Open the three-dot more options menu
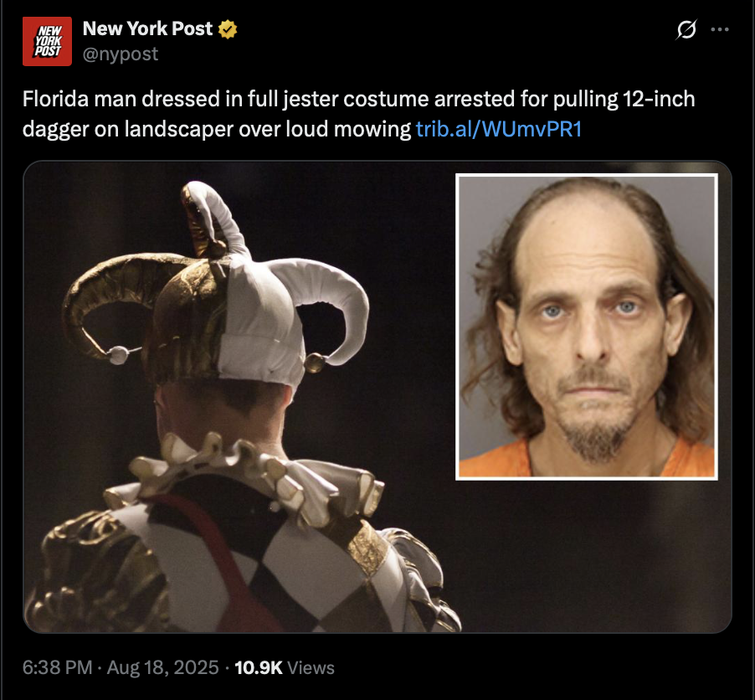755x700 pixels. click(x=720, y=30)
